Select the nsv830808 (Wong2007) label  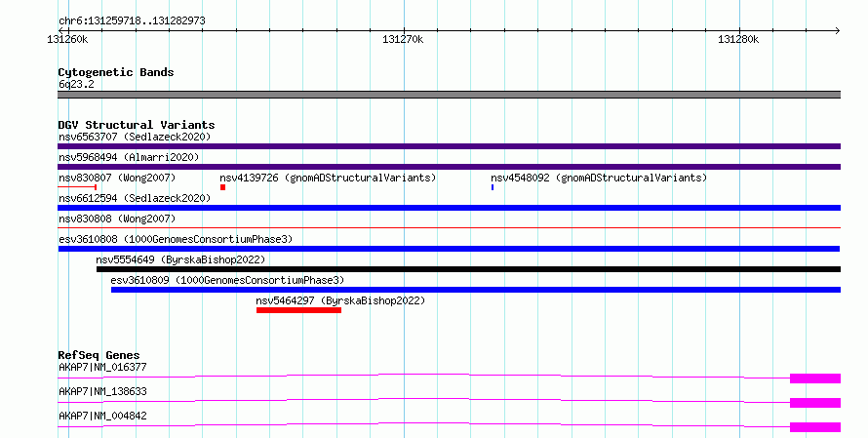point(117,219)
